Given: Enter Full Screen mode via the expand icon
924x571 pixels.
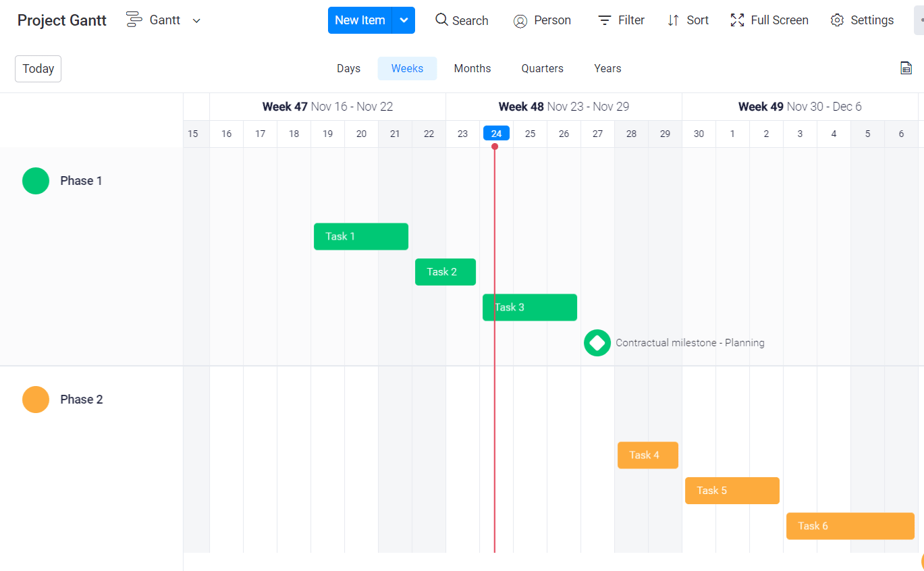Looking at the screenshot, I should [737, 20].
